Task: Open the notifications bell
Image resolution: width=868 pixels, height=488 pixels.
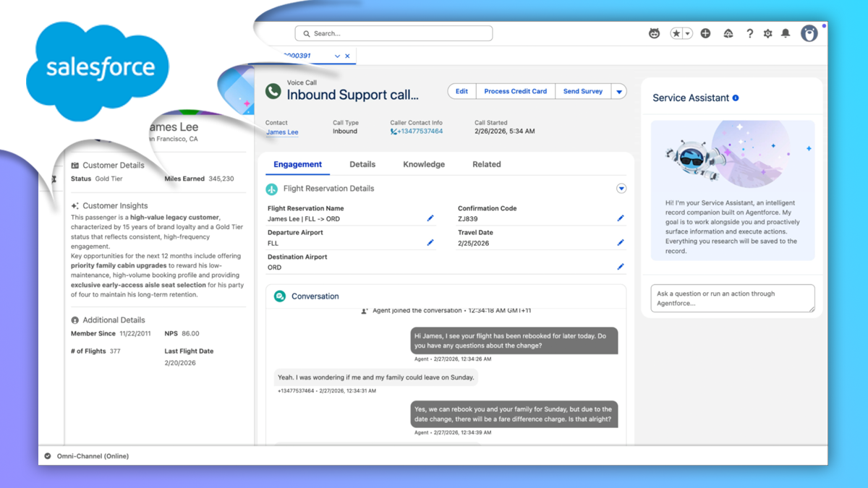Action: (786, 33)
